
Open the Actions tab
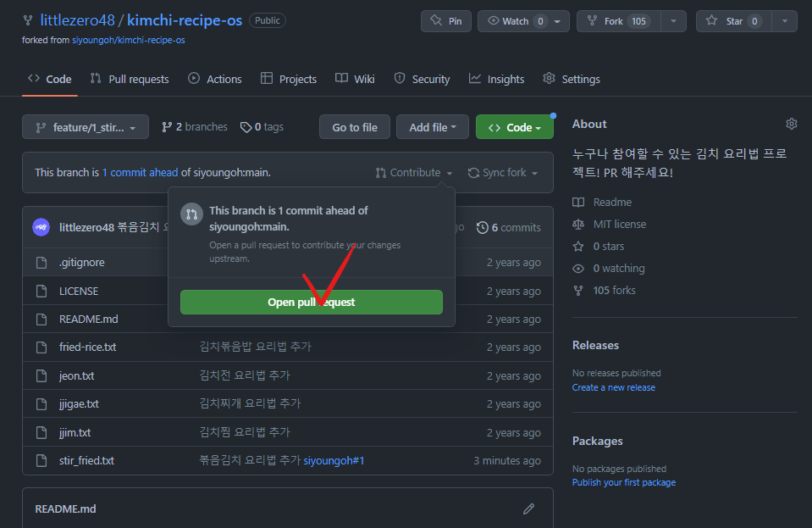(x=215, y=80)
